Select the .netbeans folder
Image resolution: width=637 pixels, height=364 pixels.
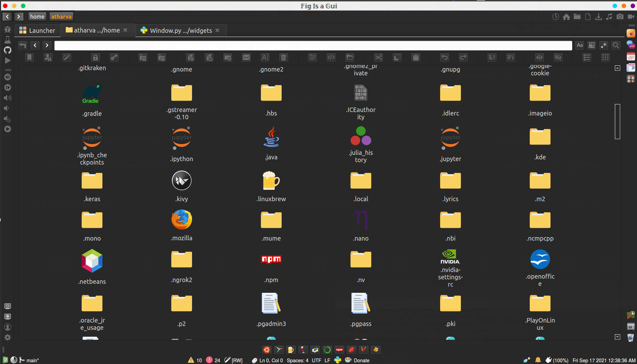pos(92,267)
